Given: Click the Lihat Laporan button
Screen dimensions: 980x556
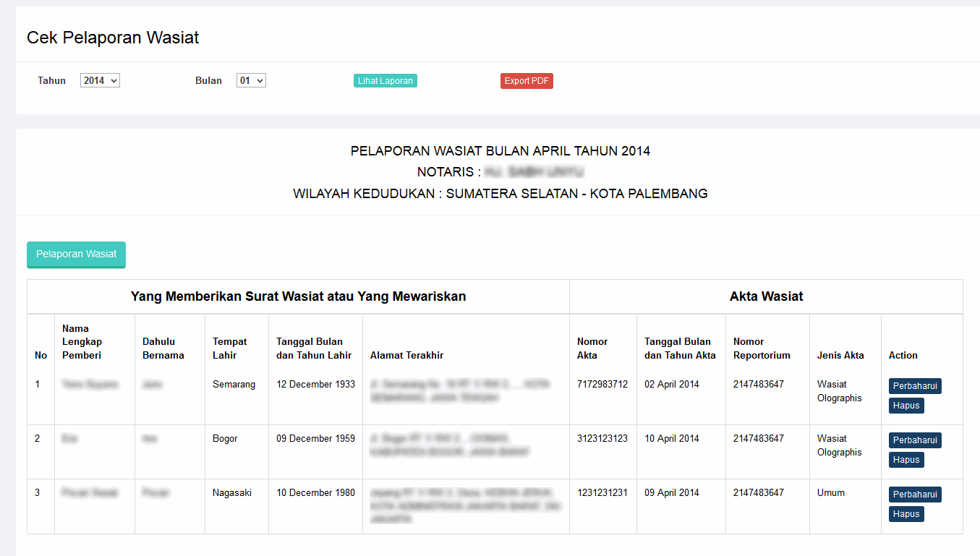Looking at the screenshot, I should click(x=385, y=81).
